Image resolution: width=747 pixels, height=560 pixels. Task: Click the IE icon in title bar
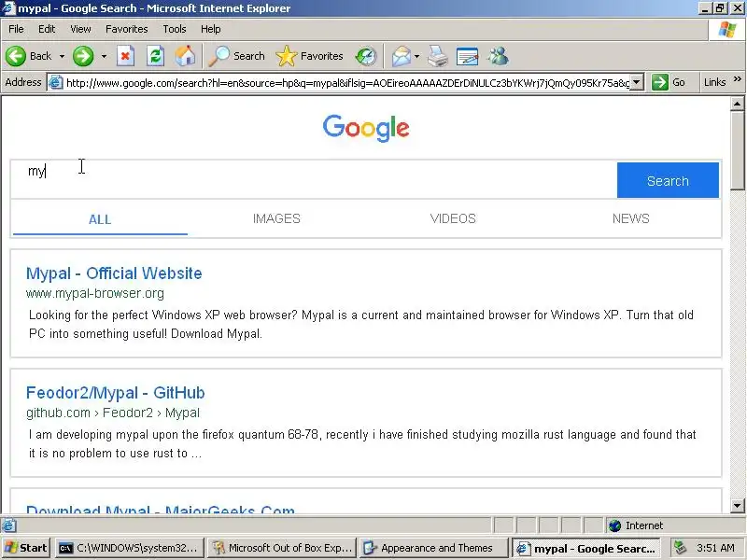click(x=8, y=8)
